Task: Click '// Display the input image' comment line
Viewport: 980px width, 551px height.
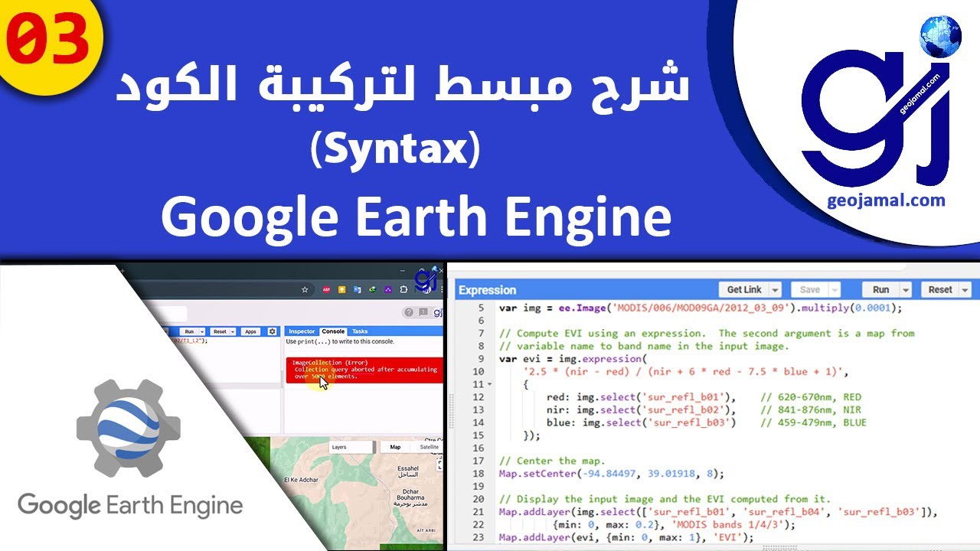Action: pos(665,499)
